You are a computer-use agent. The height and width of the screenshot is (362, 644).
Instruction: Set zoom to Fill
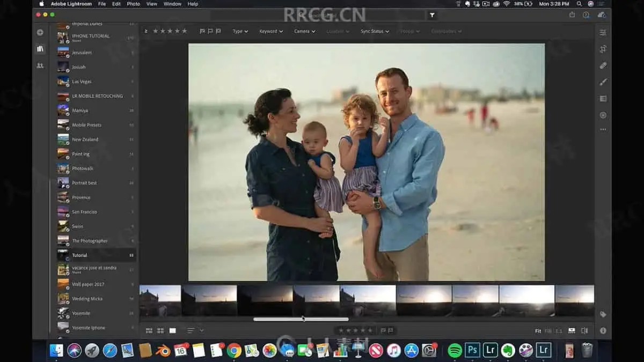(548, 331)
